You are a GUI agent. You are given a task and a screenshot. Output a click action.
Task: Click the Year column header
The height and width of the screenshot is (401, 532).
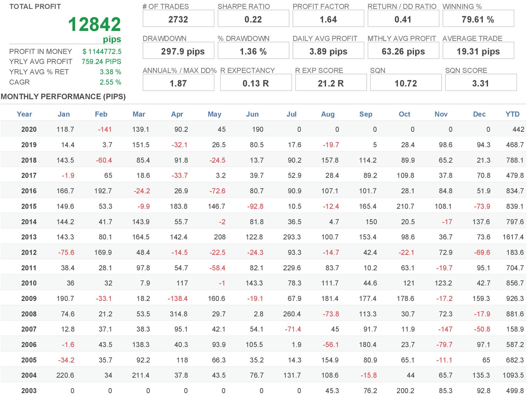pyautogui.click(x=24, y=114)
